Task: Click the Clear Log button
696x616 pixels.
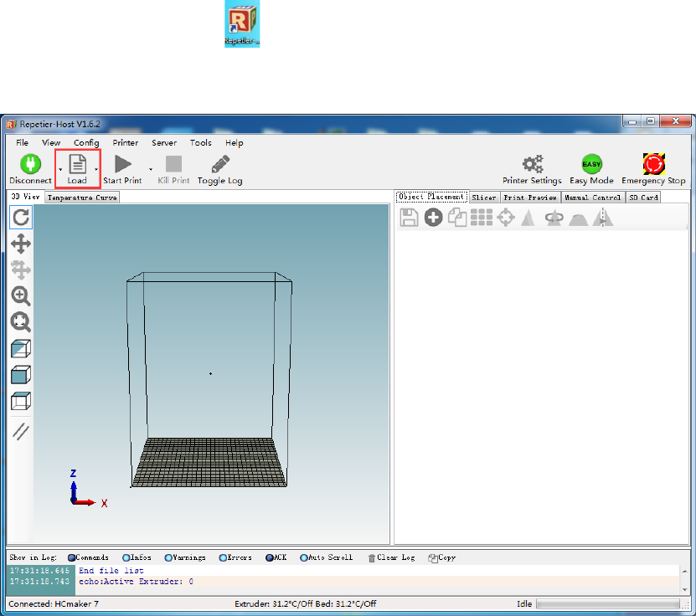Action: [391, 557]
